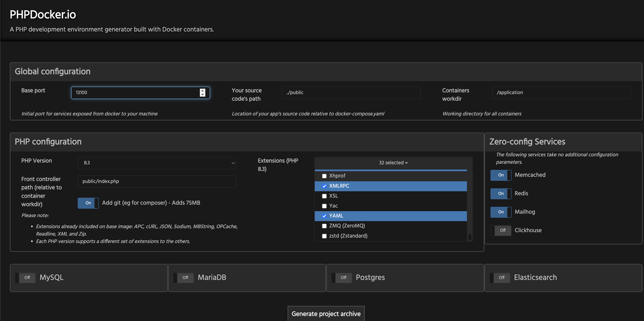This screenshot has height=321, width=644.
Task: Turn off the Add git toggle
Action: tap(88, 203)
